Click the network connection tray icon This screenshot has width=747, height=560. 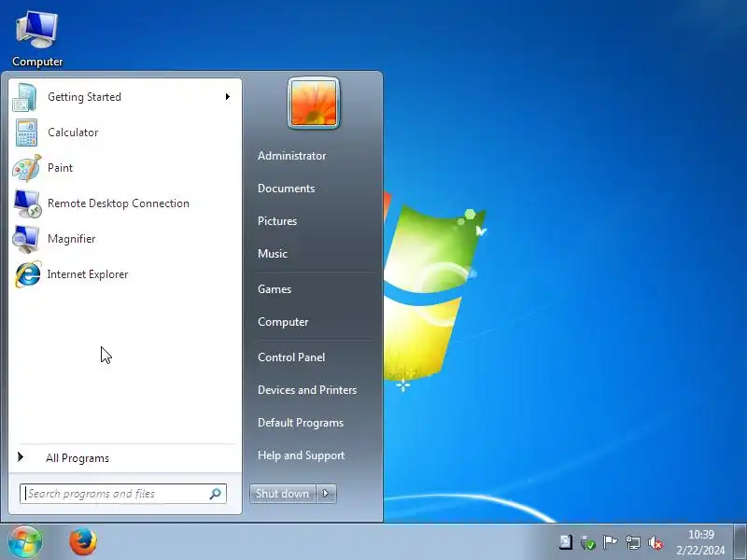(633, 542)
